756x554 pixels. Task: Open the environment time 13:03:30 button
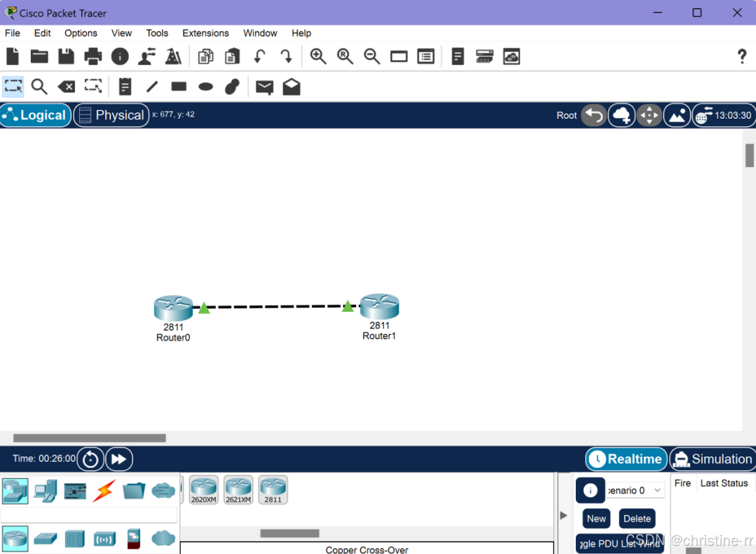724,116
